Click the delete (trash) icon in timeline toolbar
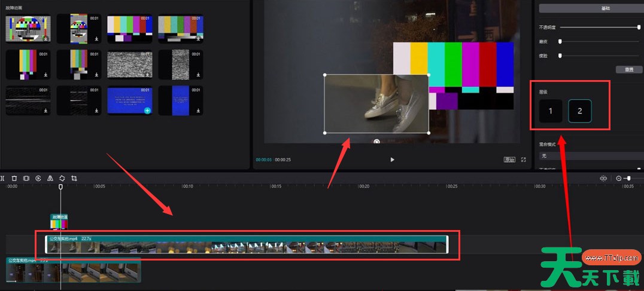 click(x=14, y=178)
